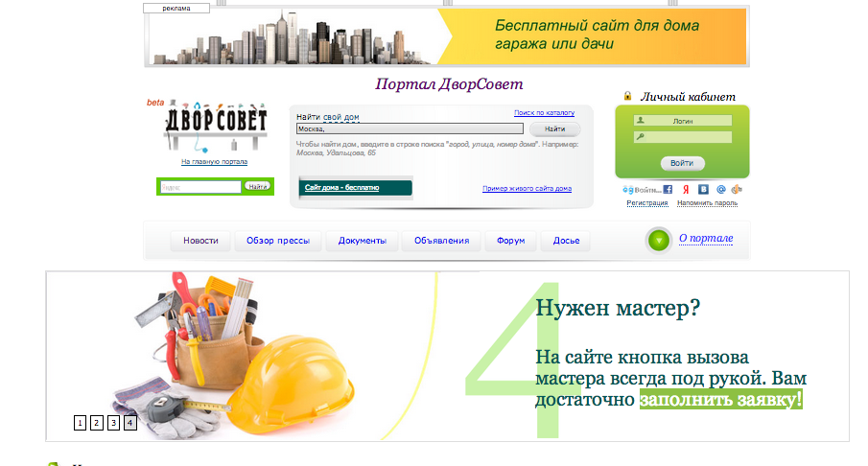Go to the Документы section

click(x=362, y=241)
